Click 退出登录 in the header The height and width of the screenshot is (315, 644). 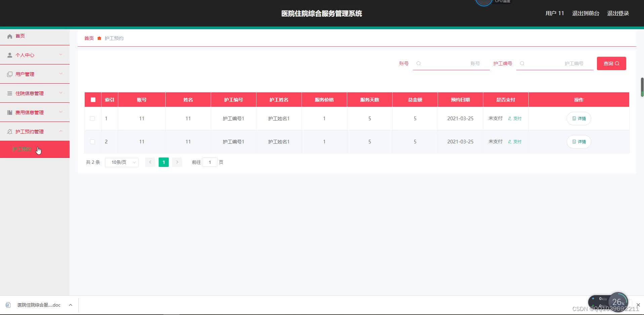click(618, 13)
